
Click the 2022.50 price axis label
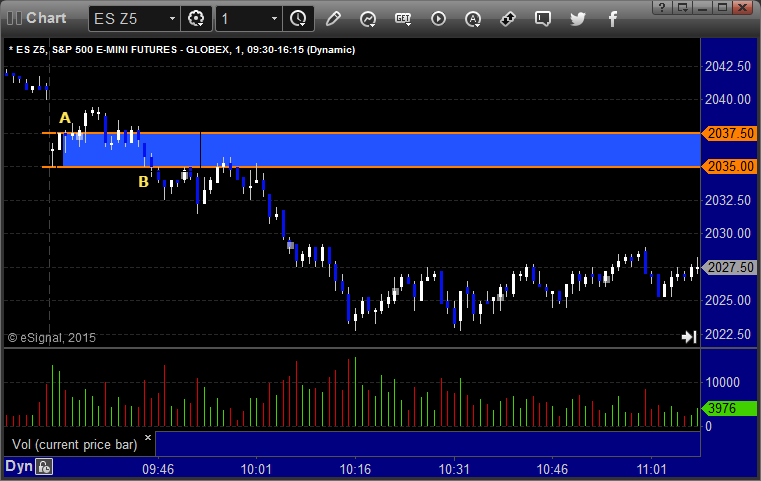pyautogui.click(x=728, y=334)
